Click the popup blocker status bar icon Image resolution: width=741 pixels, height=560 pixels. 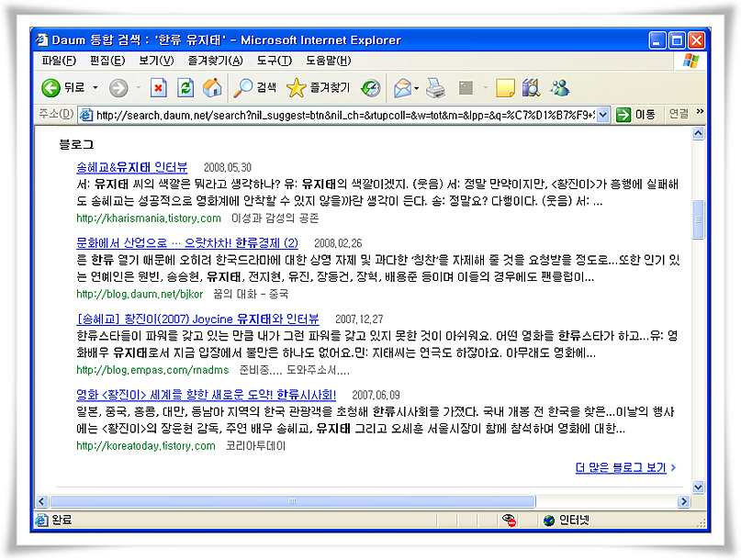tap(509, 520)
